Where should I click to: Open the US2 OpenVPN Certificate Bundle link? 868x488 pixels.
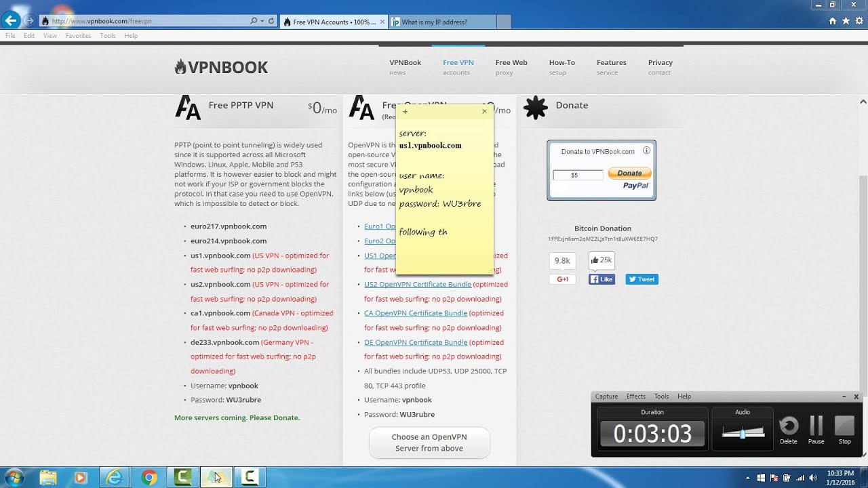418,285
